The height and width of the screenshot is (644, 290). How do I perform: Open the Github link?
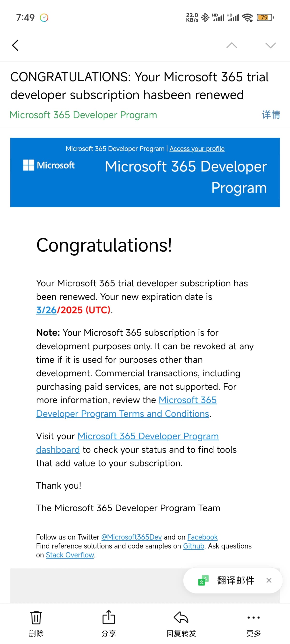194,546
